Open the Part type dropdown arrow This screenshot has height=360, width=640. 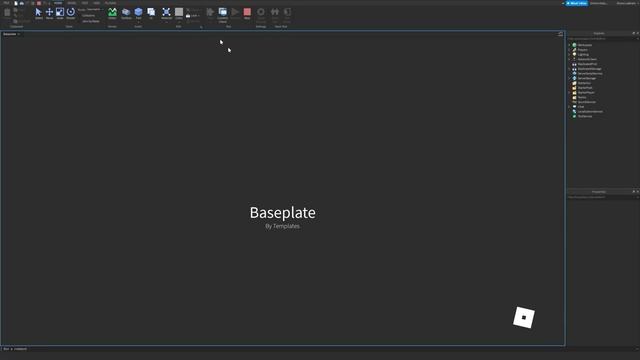(x=138, y=22)
